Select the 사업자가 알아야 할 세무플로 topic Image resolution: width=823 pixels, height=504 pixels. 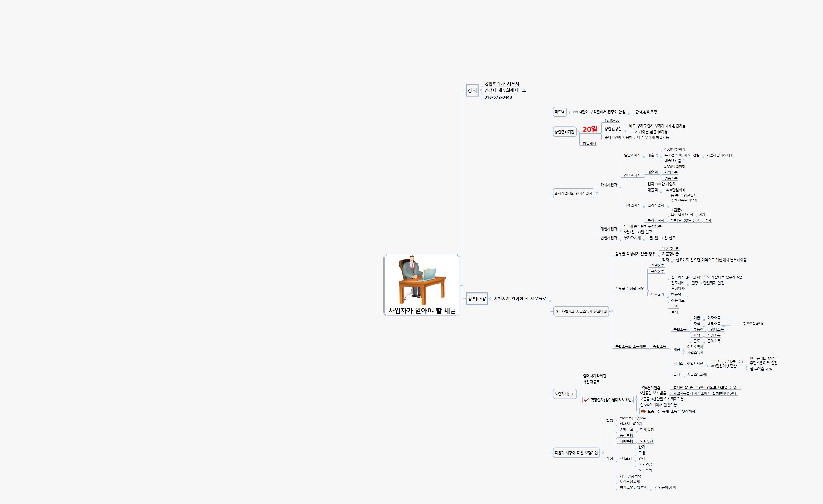pos(520,299)
